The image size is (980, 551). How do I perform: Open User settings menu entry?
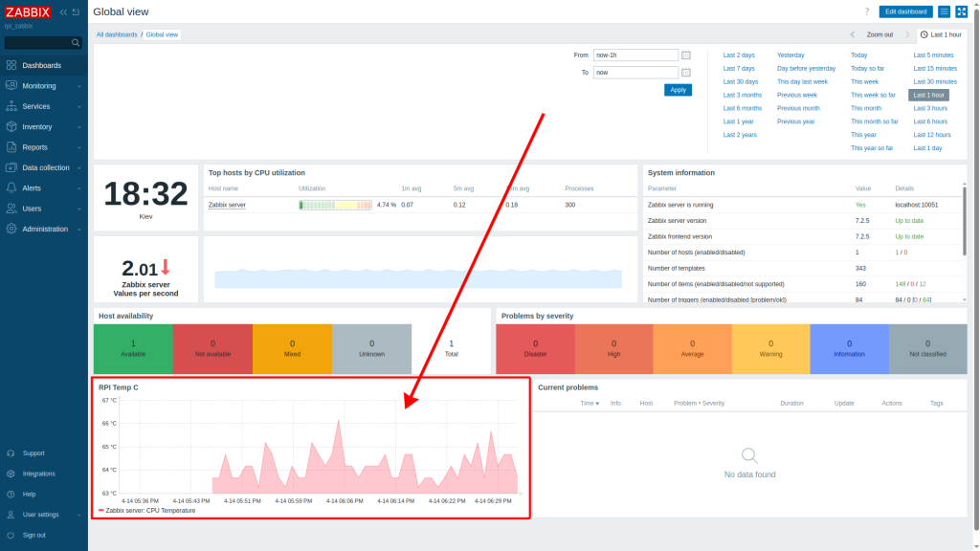[x=44, y=515]
